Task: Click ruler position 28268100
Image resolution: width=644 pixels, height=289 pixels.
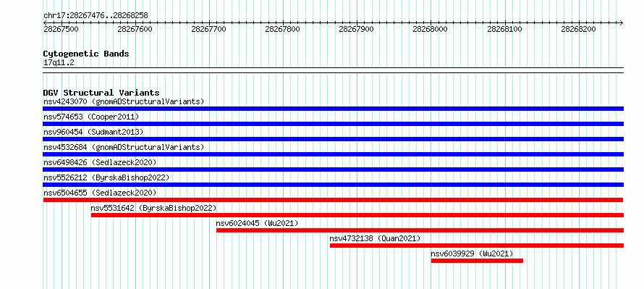Action: tap(504, 29)
